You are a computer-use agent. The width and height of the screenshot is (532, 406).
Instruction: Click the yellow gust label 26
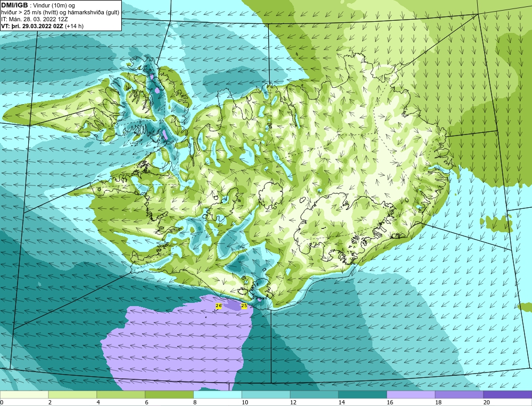pyautogui.click(x=219, y=306)
